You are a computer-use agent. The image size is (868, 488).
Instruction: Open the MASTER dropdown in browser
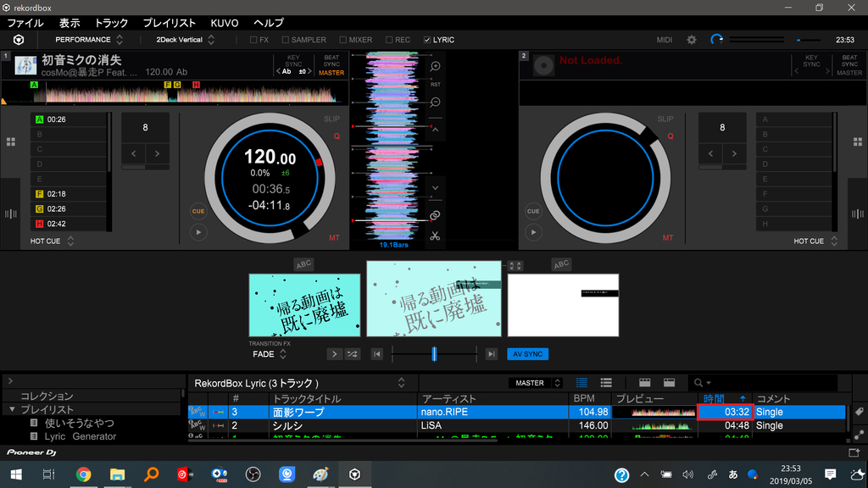(536, 383)
